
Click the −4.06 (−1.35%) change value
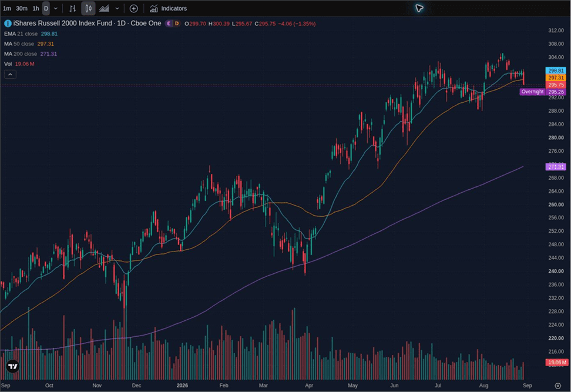297,24
